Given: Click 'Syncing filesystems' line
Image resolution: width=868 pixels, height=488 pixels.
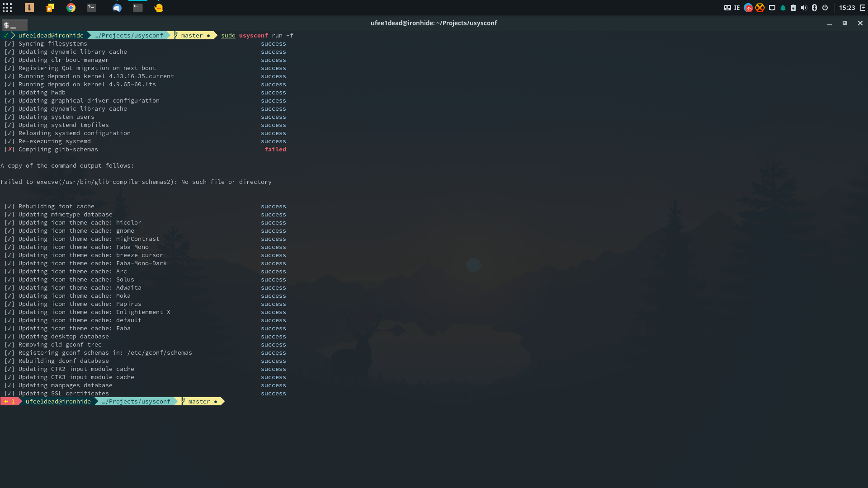Looking at the screenshot, I should [x=53, y=43].
